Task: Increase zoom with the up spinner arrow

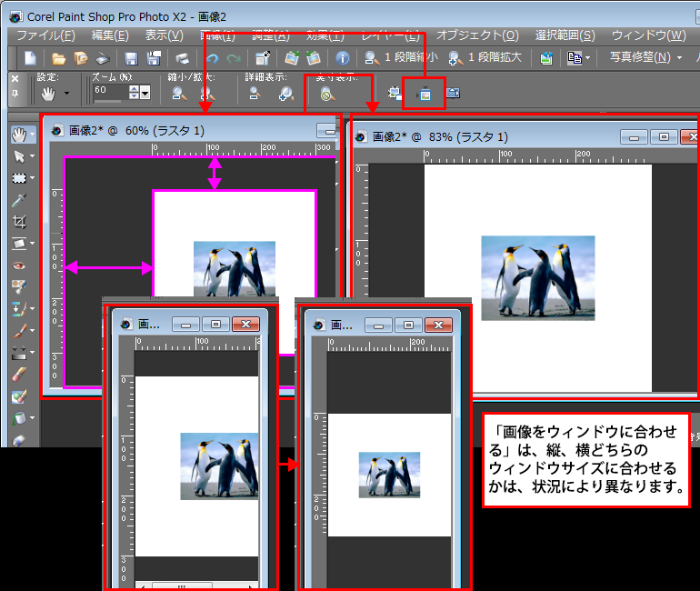Action: (134, 89)
